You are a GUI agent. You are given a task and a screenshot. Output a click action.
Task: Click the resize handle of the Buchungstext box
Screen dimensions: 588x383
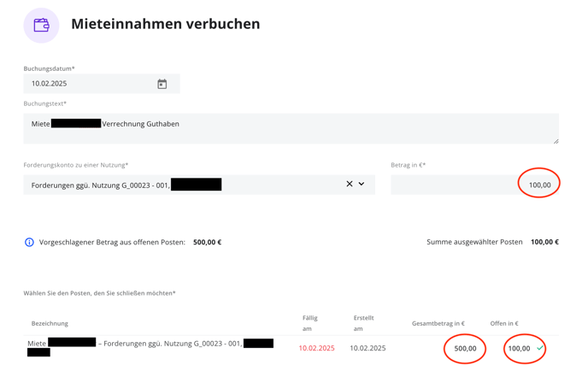(556, 141)
